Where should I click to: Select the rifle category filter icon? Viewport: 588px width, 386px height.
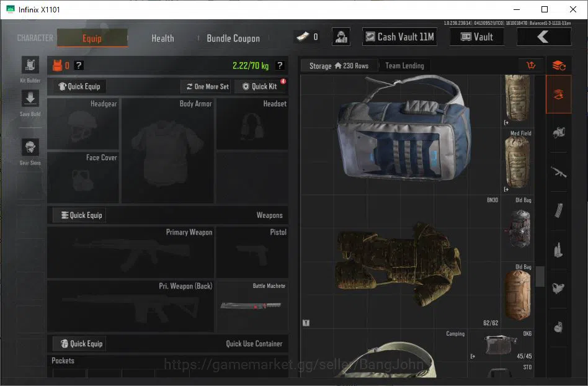click(559, 173)
